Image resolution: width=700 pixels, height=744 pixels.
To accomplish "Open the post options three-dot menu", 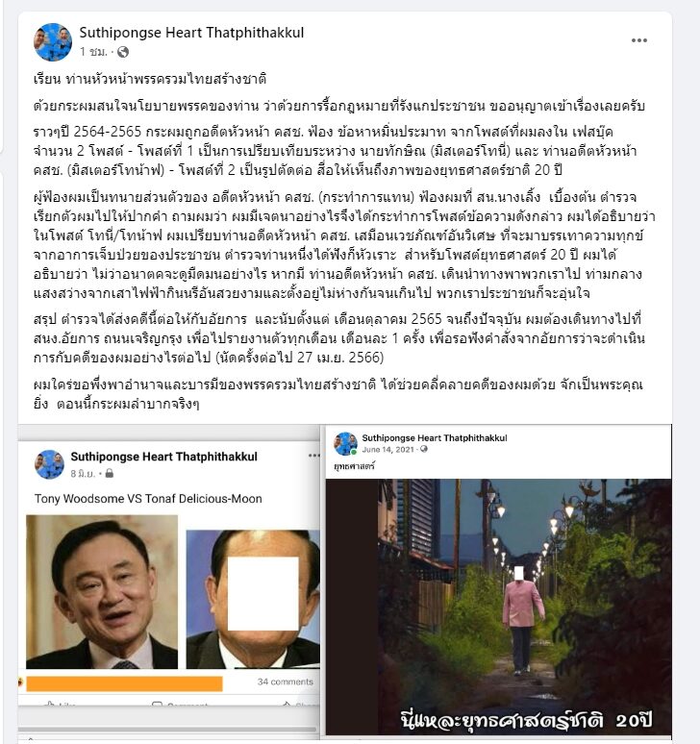I will pyautogui.click(x=638, y=40).
